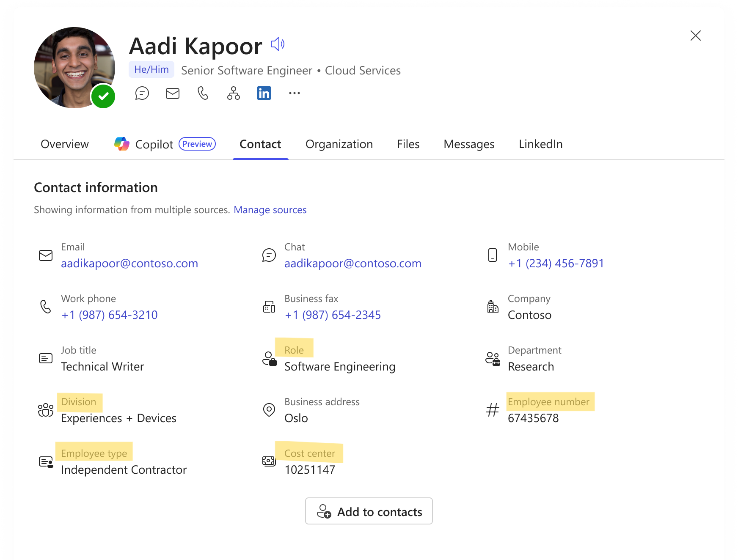Click the Mobile device icon

click(493, 255)
